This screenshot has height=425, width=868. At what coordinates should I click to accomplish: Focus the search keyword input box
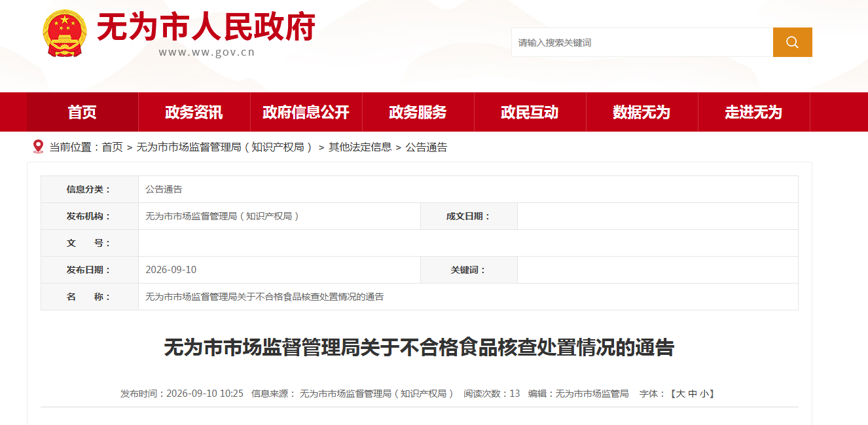(642, 43)
